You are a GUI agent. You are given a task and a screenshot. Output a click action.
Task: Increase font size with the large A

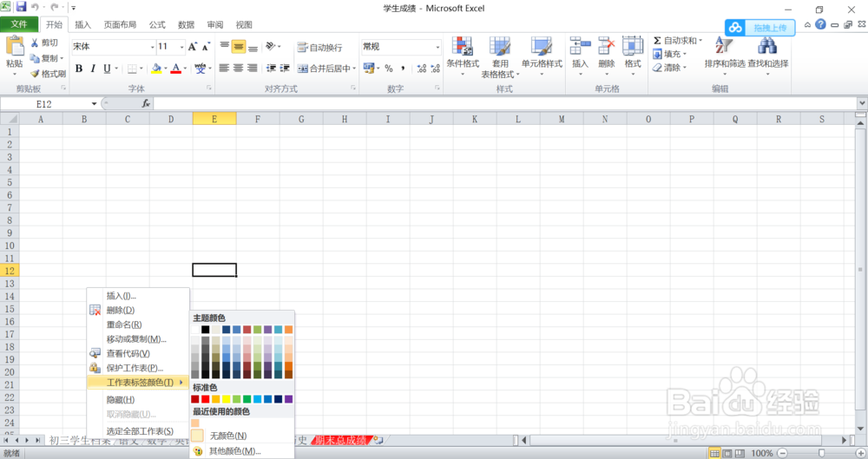click(192, 47)
